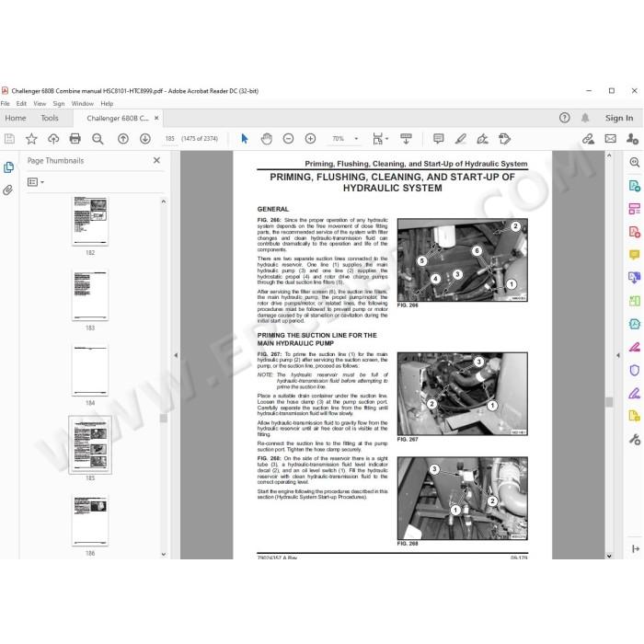
Task: Click search tool in right pane
Action: (635, 163)
